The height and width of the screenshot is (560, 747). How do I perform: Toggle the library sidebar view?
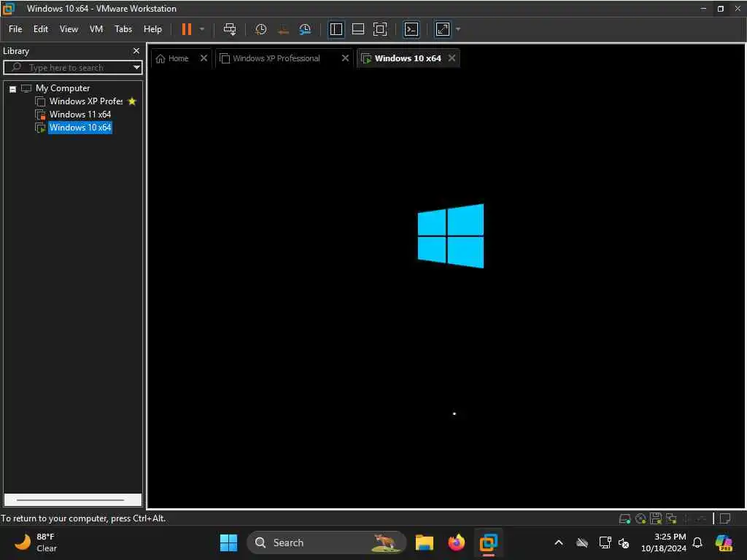pos(336,29)
